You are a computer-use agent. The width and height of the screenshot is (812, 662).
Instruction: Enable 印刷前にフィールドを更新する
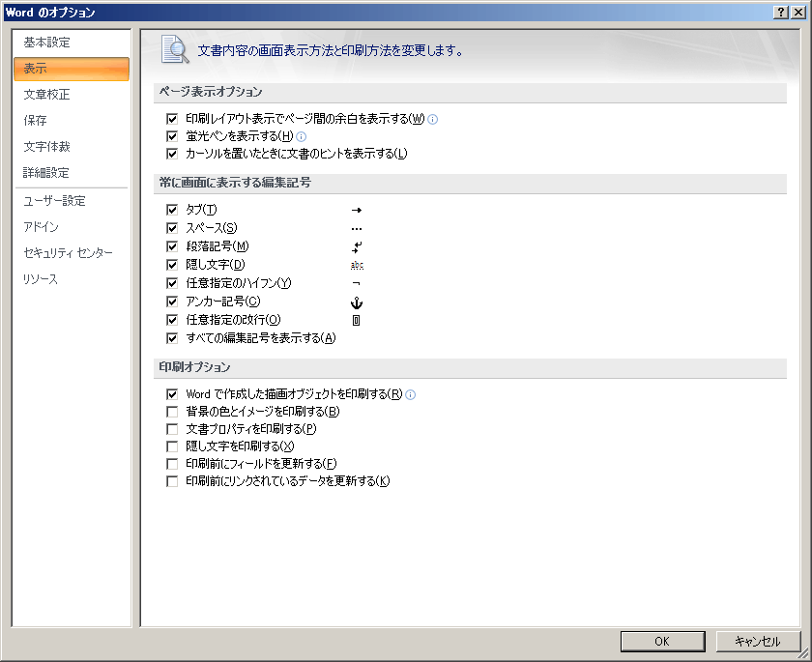(172, 464)
